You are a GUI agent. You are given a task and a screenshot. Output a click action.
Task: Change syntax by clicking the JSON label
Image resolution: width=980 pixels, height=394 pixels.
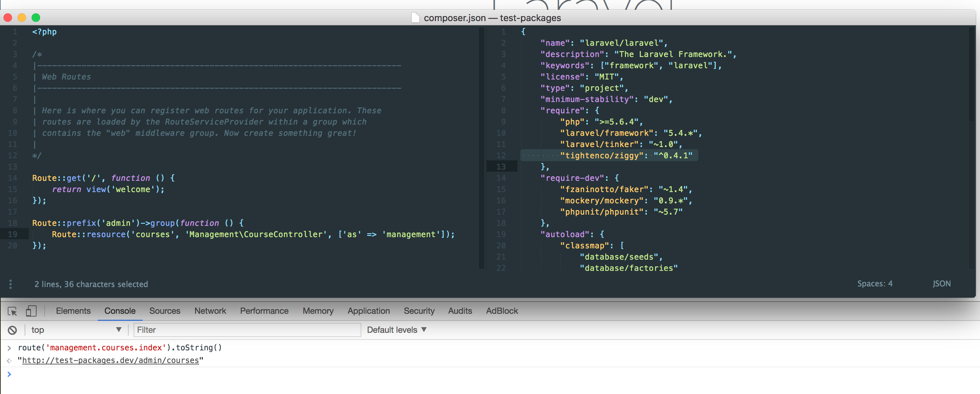coord(942,284)
